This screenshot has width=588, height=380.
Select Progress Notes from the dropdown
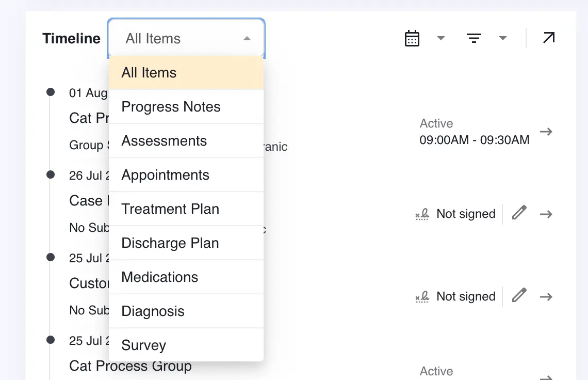pyautogui.click(x=171, y=107)
